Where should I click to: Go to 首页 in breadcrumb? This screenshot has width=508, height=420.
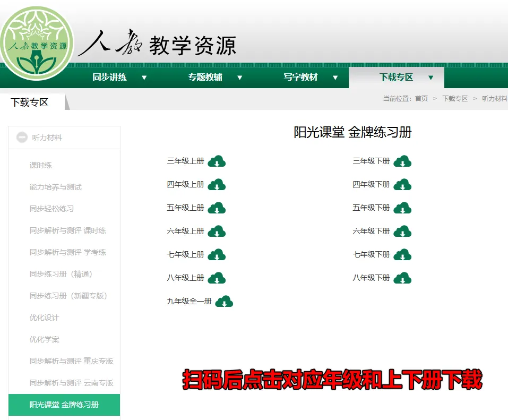point(421,99)
